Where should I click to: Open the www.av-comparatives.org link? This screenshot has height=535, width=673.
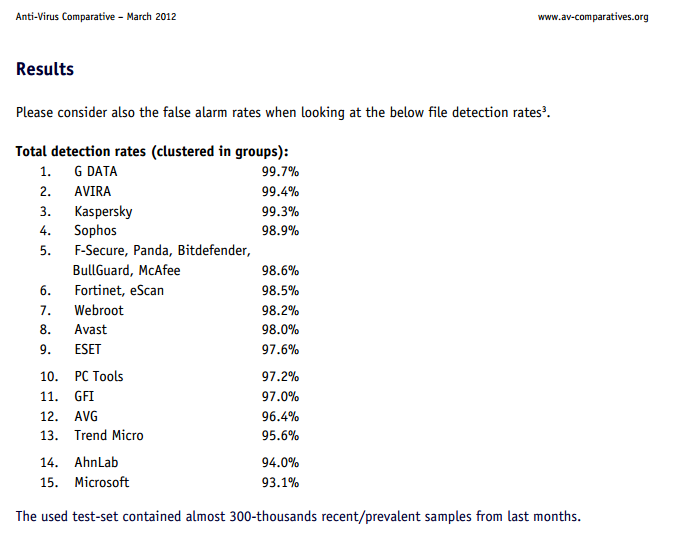593,17
